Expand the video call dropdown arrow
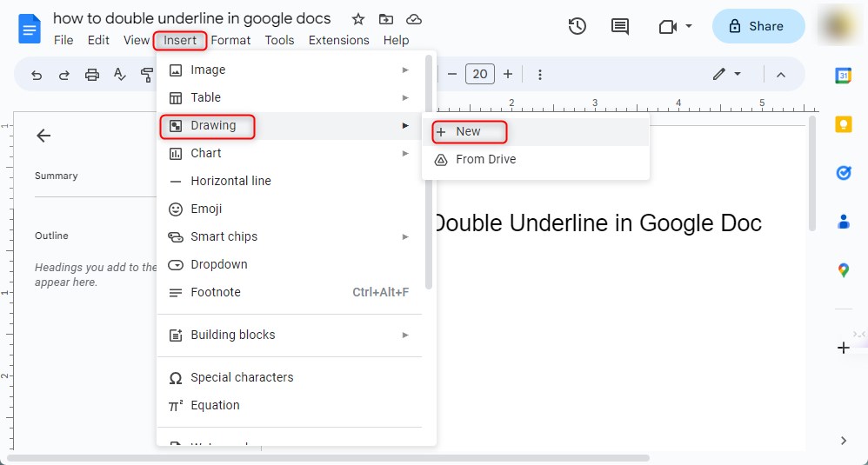The image size is (868, 465). coord(689,26)
